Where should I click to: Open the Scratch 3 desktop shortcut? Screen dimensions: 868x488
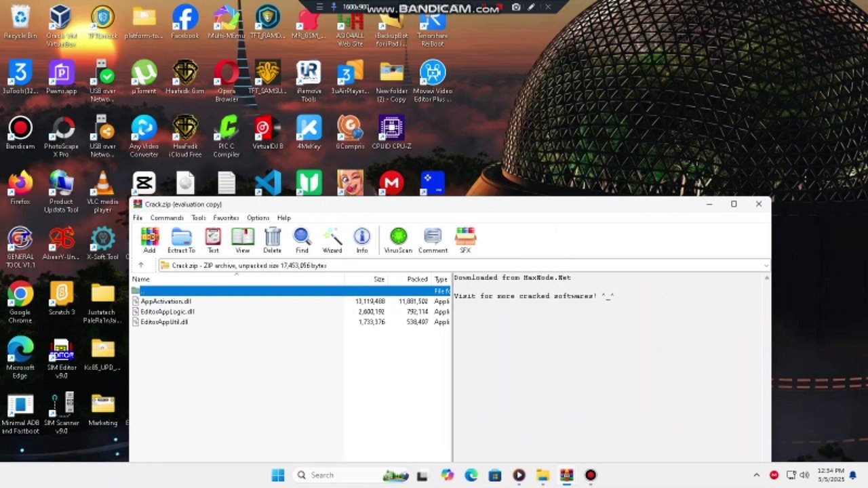point(61,298)
